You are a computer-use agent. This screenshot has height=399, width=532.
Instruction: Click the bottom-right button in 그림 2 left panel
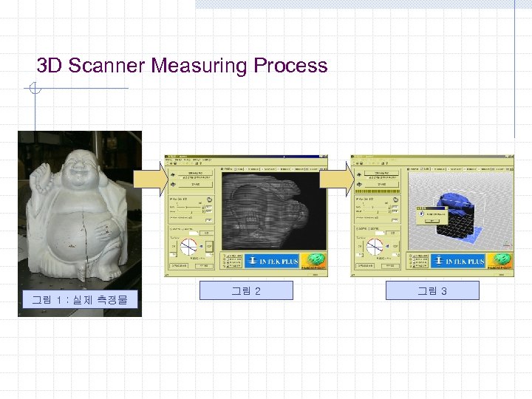click(x=204, y=266)
